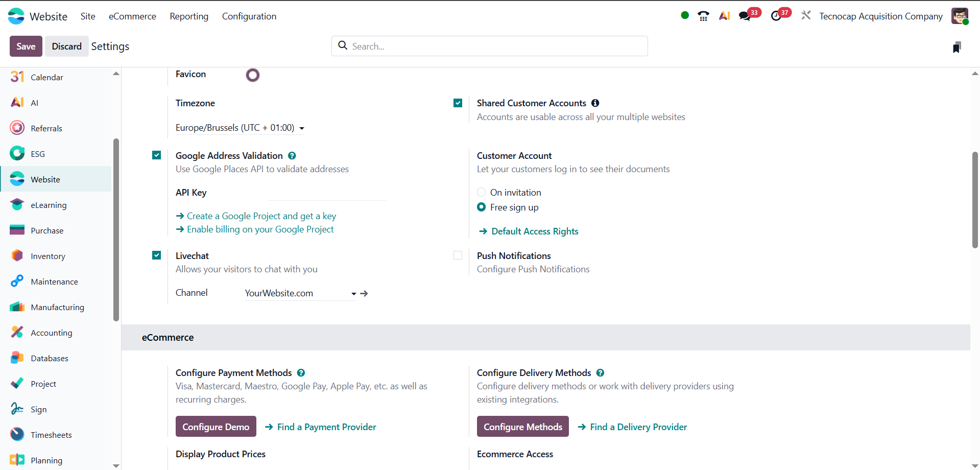The height and width of the screenshot is (470, 980).
Task: Select the On invitation radio option
Action: pos(481,193)
